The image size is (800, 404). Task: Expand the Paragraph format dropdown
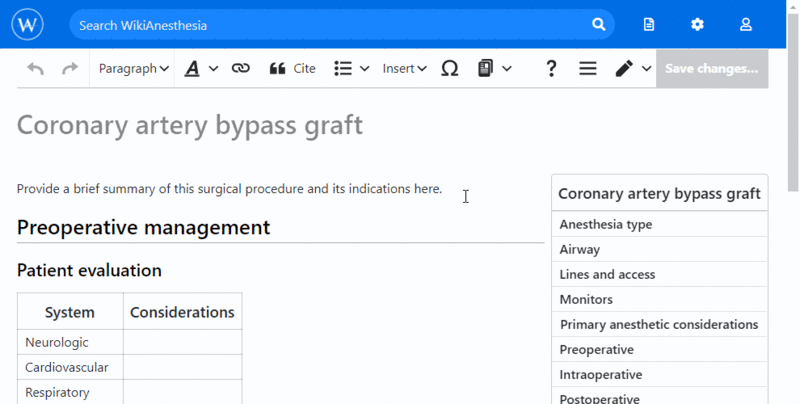pos(133,68)
